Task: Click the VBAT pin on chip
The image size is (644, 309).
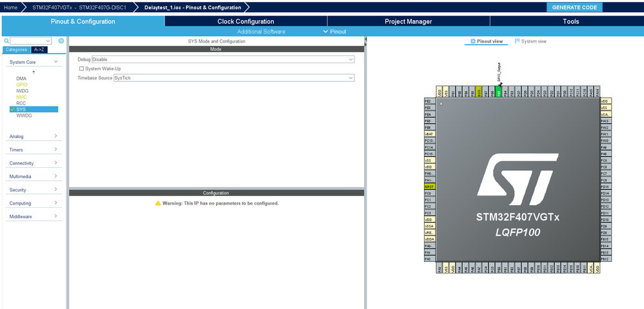Action: click(430, 134)
